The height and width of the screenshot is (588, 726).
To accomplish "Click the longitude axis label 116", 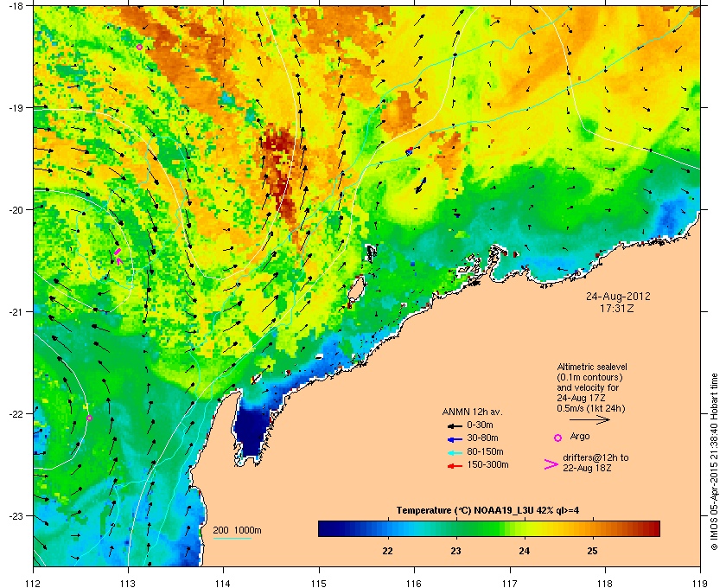I will point(414,583).
